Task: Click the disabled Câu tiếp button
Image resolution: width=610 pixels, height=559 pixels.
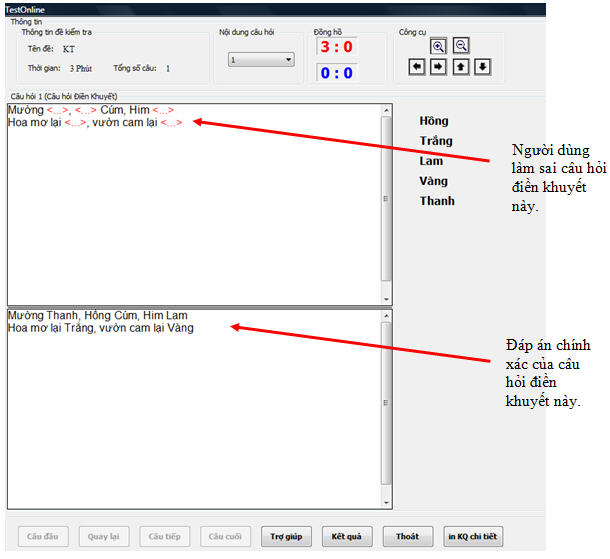Action: 165,536
